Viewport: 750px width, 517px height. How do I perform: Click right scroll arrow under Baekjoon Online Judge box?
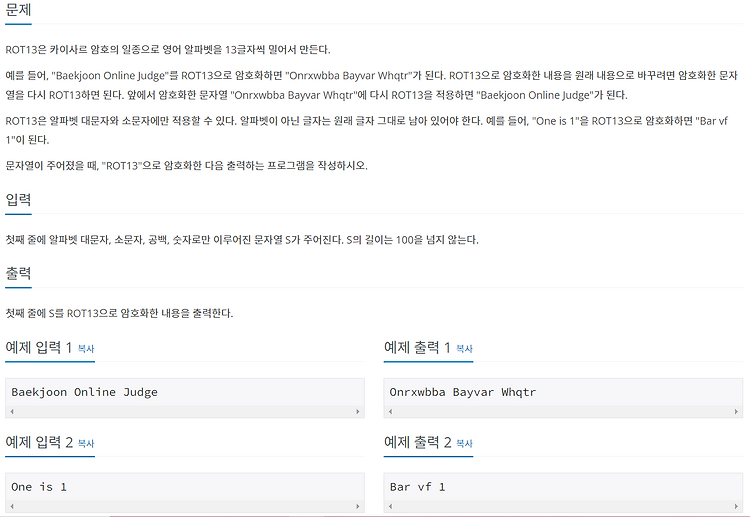pyautogui.click(x=357, y=411)
